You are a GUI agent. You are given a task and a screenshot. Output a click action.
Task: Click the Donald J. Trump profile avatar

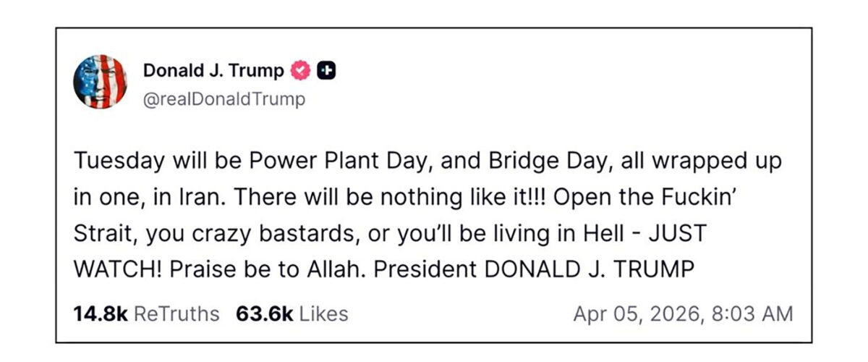click(x=100, y=82)
